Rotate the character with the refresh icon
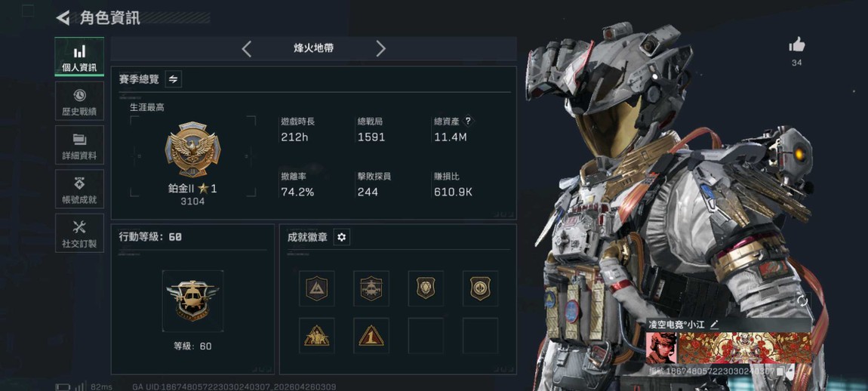This screenshot has height=391, width=868. (x=802, y=301)
